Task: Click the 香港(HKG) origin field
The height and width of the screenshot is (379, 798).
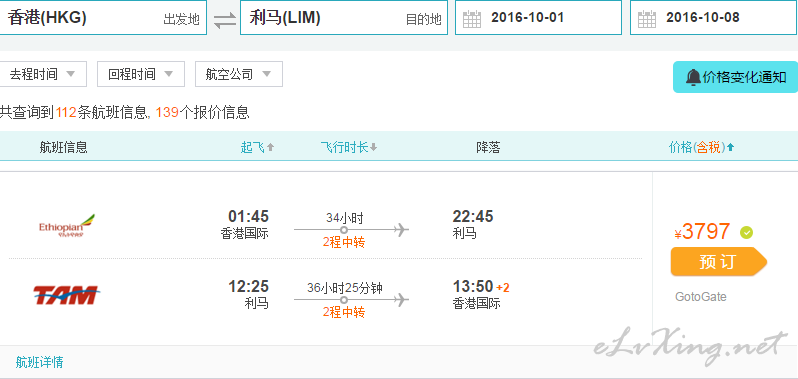Action: coord(103,17)
